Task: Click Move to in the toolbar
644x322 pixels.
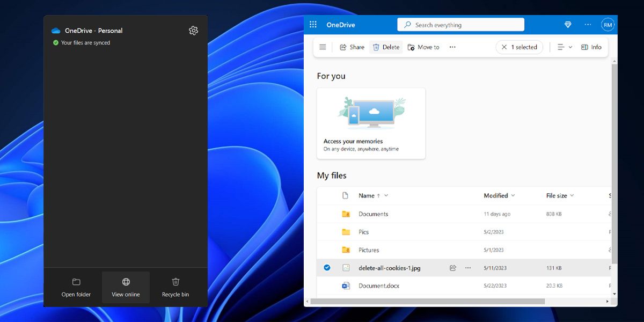Action: pyautogui.click(x=423, y=47)
